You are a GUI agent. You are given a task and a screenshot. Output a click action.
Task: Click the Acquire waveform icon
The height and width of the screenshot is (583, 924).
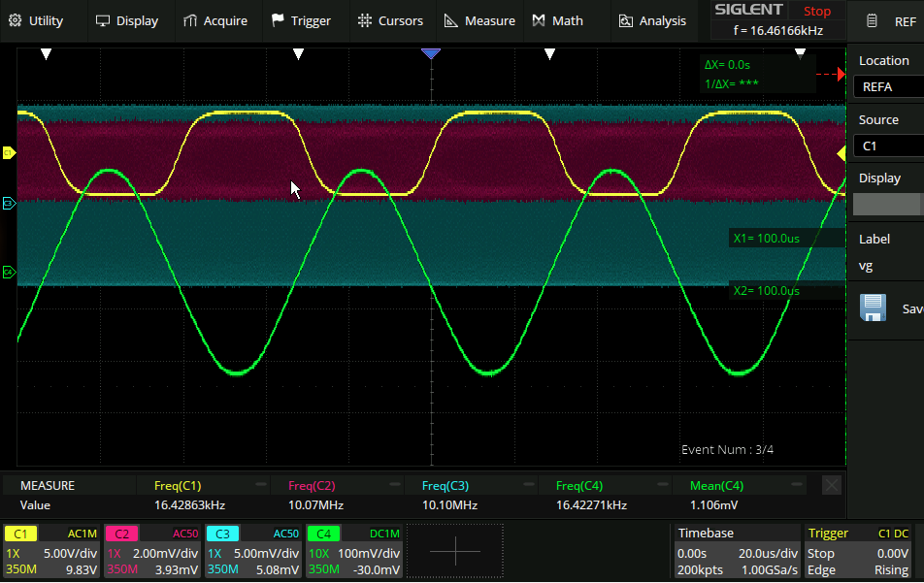(190, 20)
